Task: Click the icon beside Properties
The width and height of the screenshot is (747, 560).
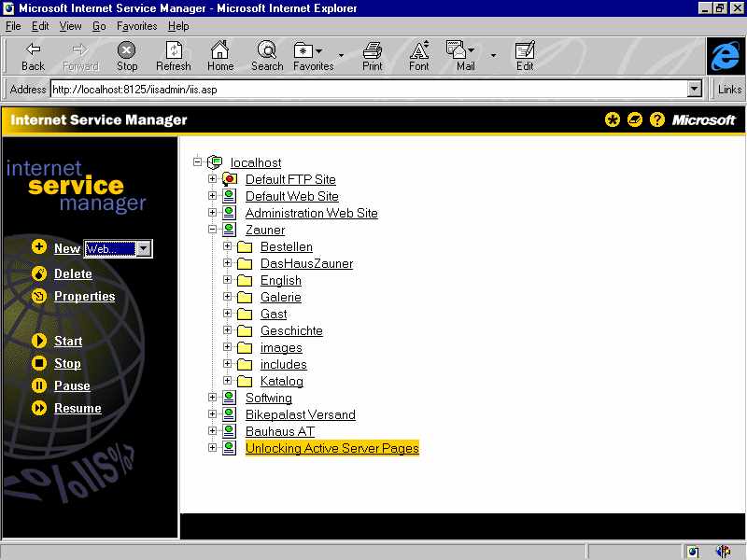Action: 39,296
